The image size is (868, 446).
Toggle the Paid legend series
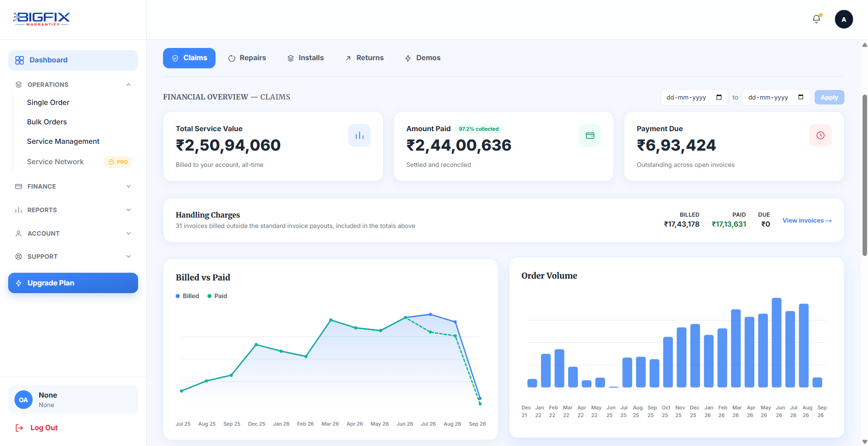[217, 296]
